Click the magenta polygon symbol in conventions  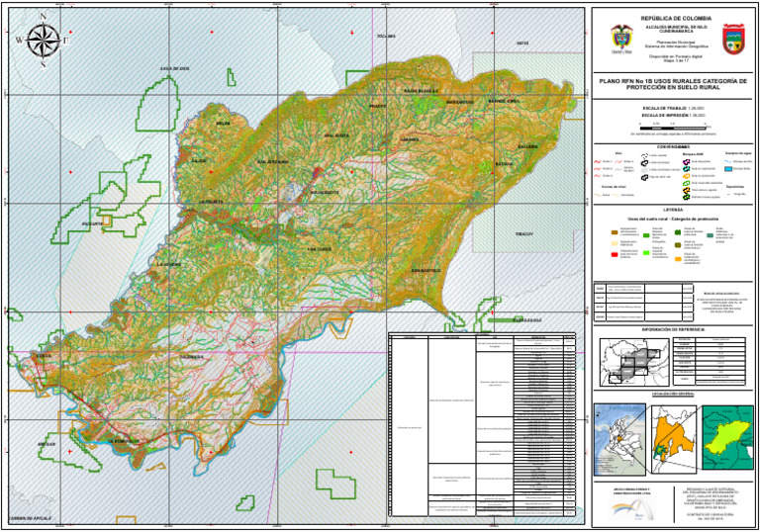click(x=687, y=162)
